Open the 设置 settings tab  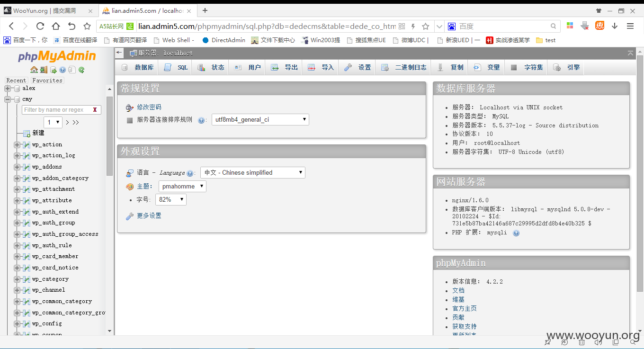[358, 67]
